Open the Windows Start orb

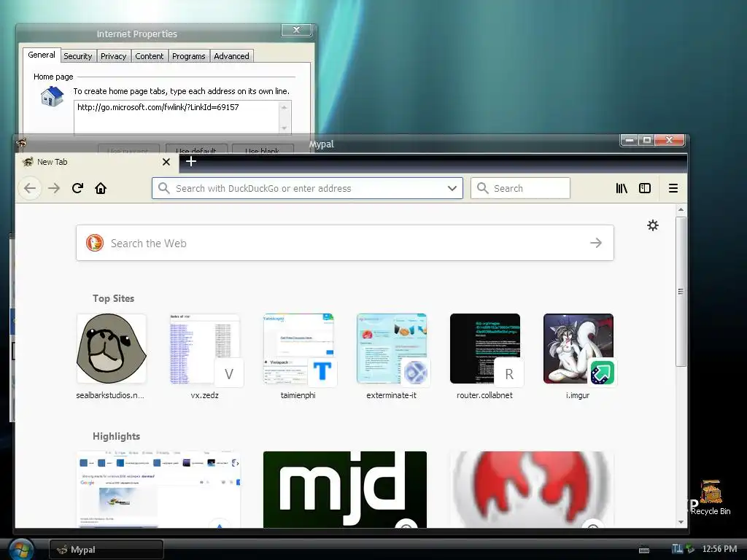click(21, 550)
